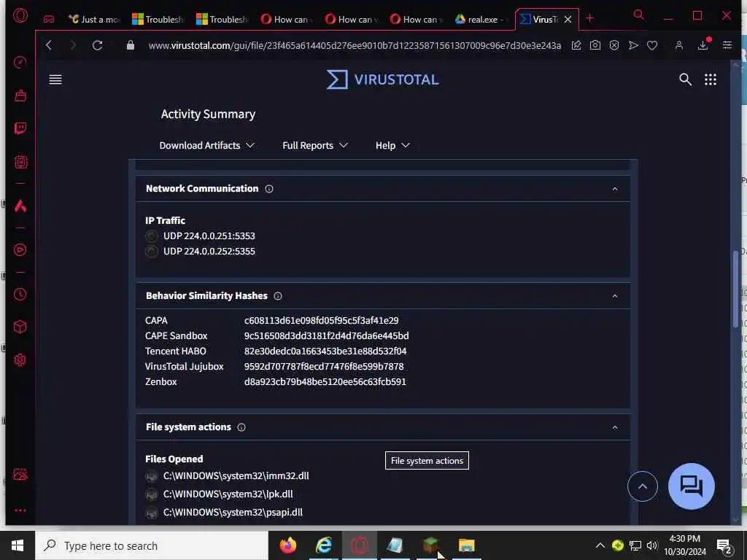
Task: Click the imm32.dll file path
Action: pyautogui.click(x=236, y=475)
